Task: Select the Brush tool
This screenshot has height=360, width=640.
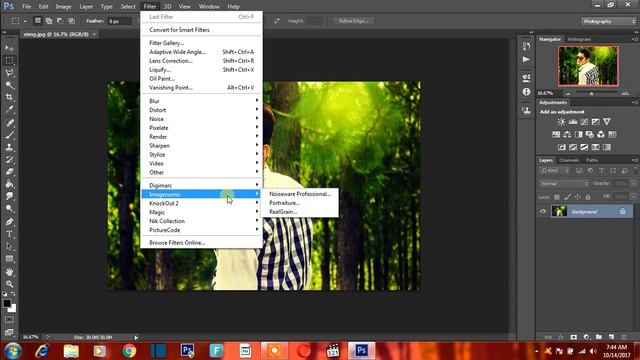Action: pyautogui.click(x=9, y=135)
